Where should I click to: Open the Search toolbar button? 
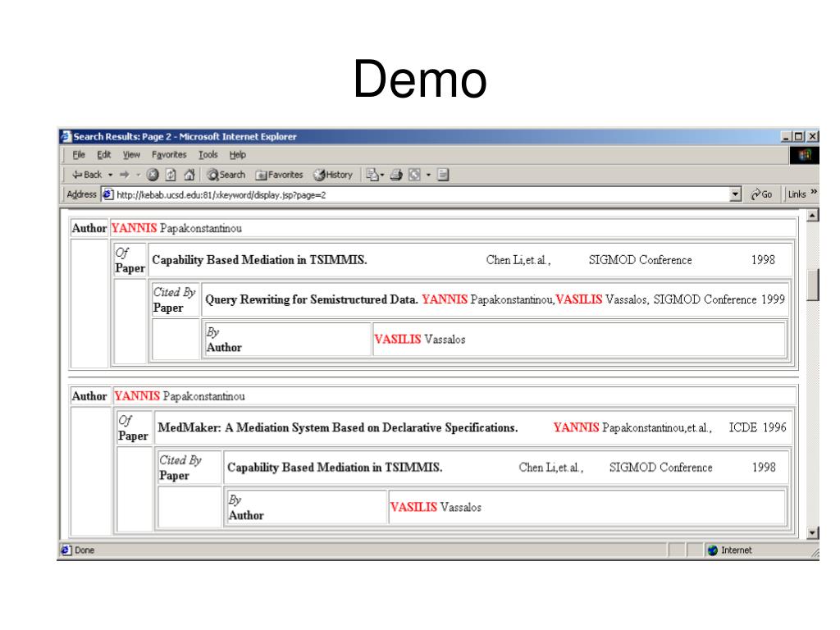point(226,175)
